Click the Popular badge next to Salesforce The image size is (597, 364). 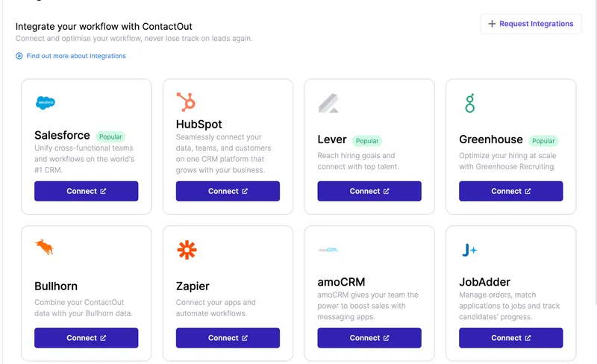click(x=110, y=137)
